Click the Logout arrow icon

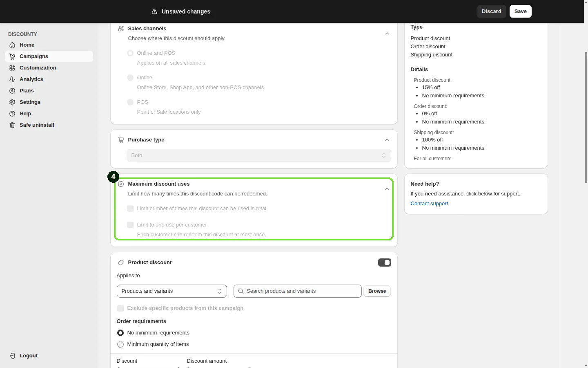pos(12,356)
